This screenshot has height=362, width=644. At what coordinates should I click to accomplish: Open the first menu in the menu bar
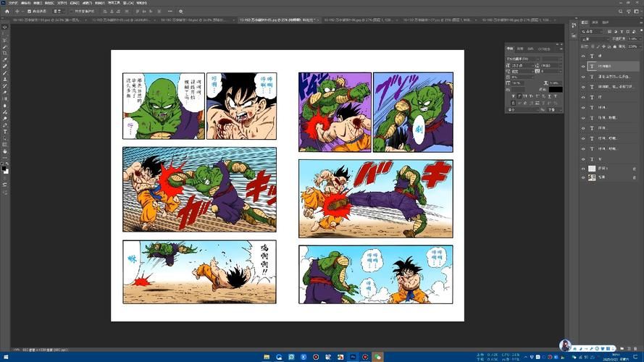pos(14,3)
